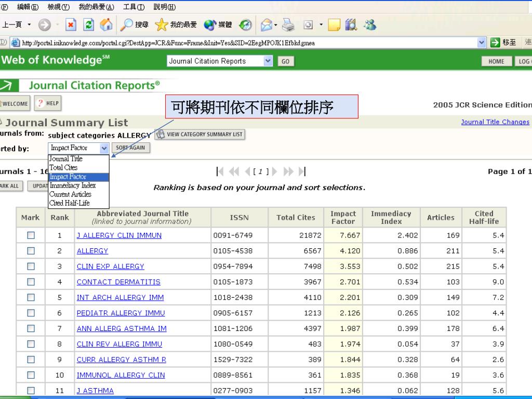The height and width of the screenshot is (399, 532).
Task: Click the page icon in address bar
Action: pos(15,43)
